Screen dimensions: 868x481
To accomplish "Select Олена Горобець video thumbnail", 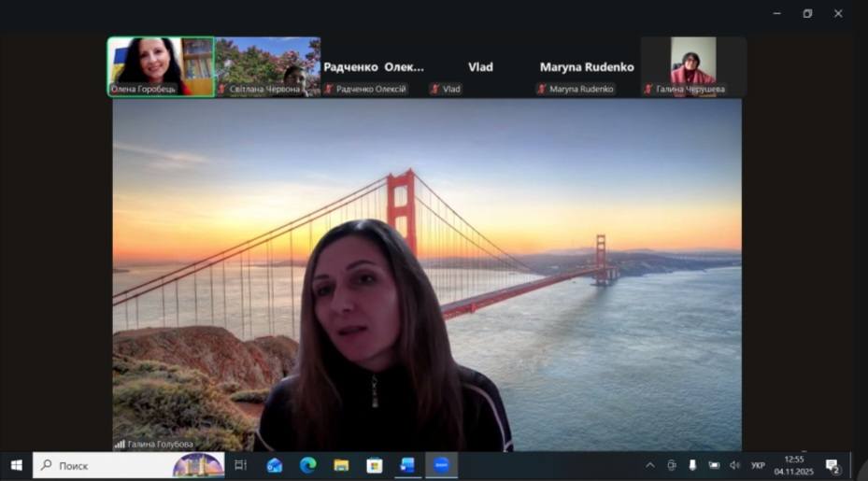I will [x=161, y=65].
